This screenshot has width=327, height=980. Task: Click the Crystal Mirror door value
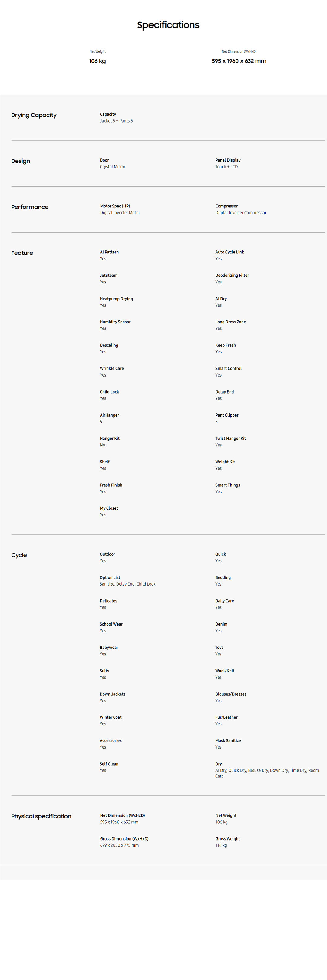[112, 167]
